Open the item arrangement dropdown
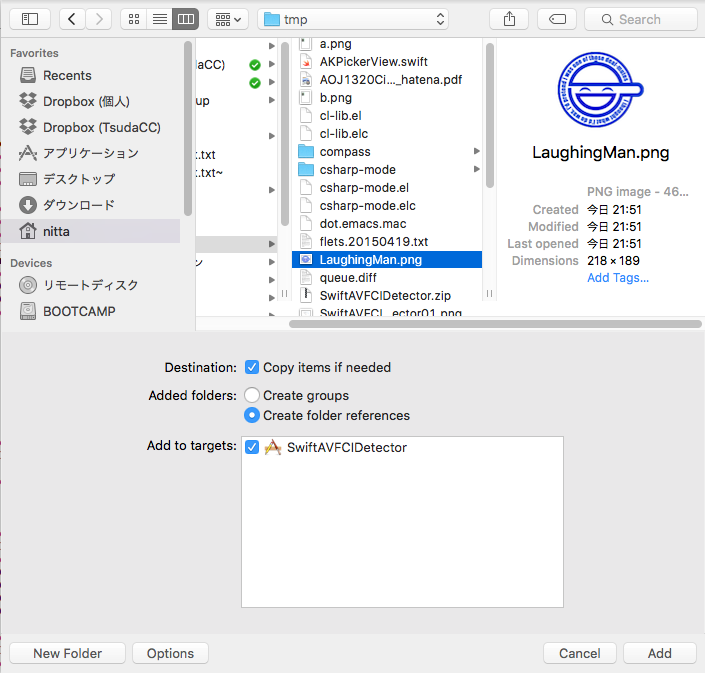Image resolution: width=705 pixels, height=673 pixels. click(228, 19)
